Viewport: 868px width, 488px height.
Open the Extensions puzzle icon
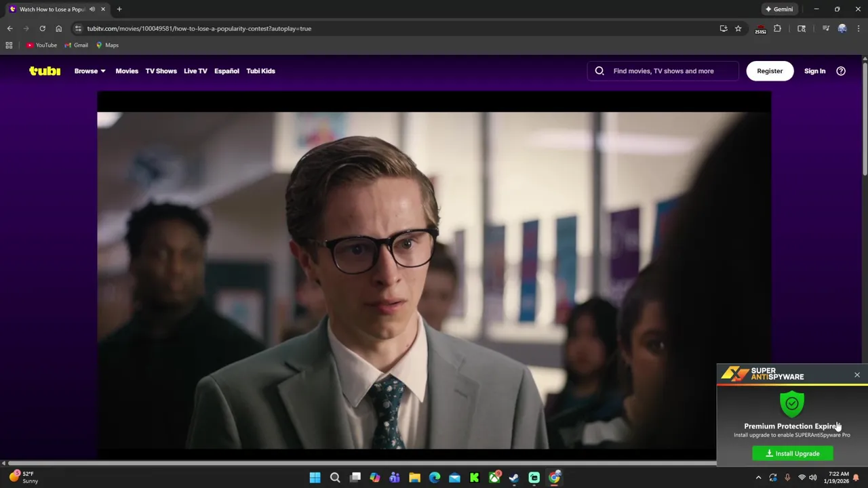click(777, 28)
